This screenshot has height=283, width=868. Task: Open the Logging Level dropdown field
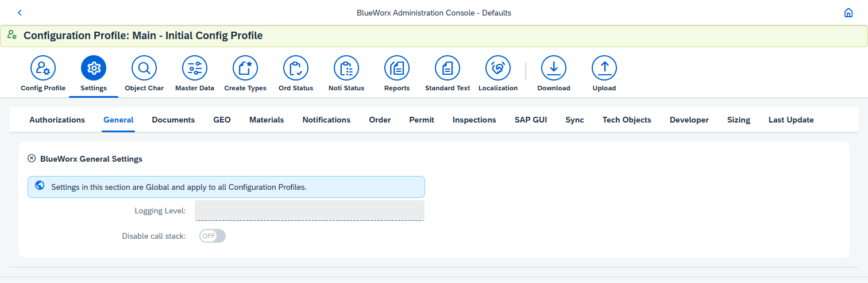(x=310, y=211)
